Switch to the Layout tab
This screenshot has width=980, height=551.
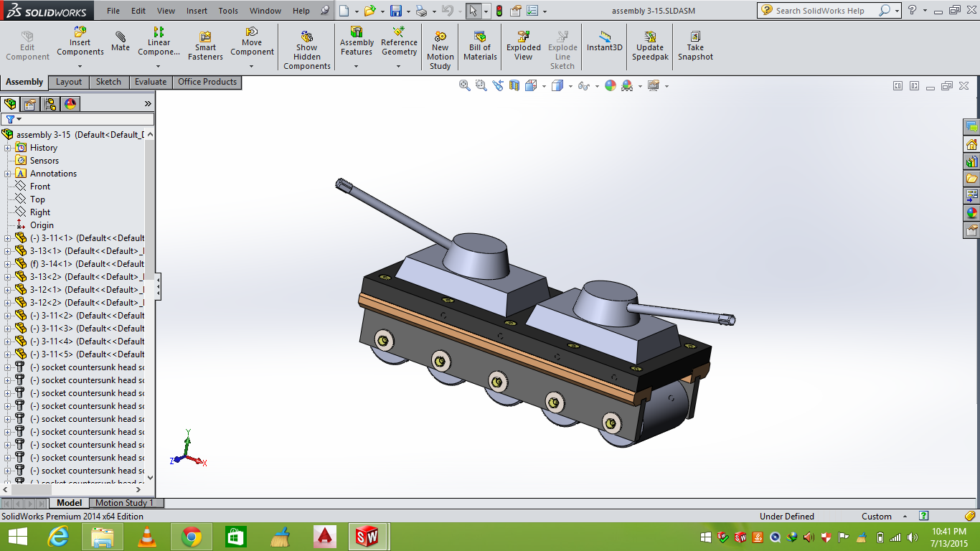69,82
